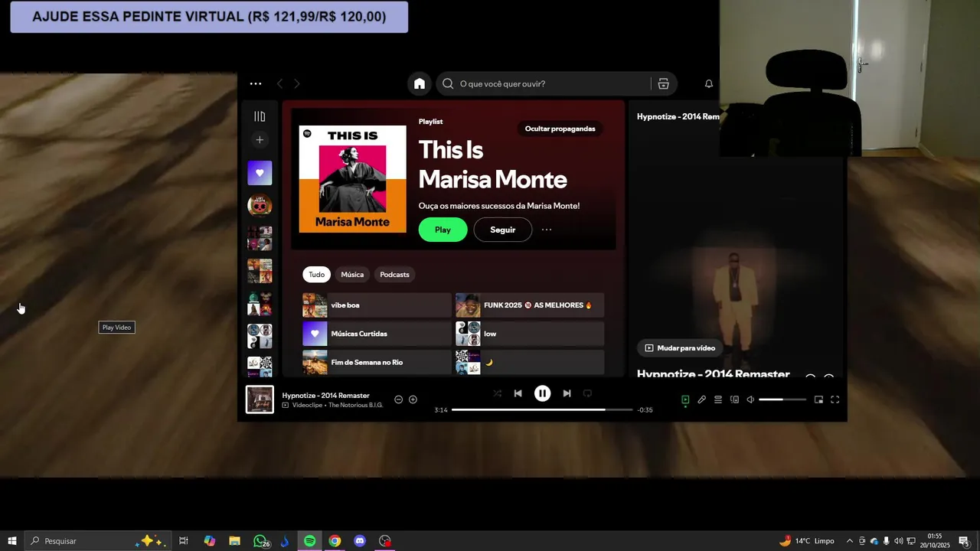Open lyrics microphone icon
The width and height of the screenshot is (980, 551).
pos(701,399)
